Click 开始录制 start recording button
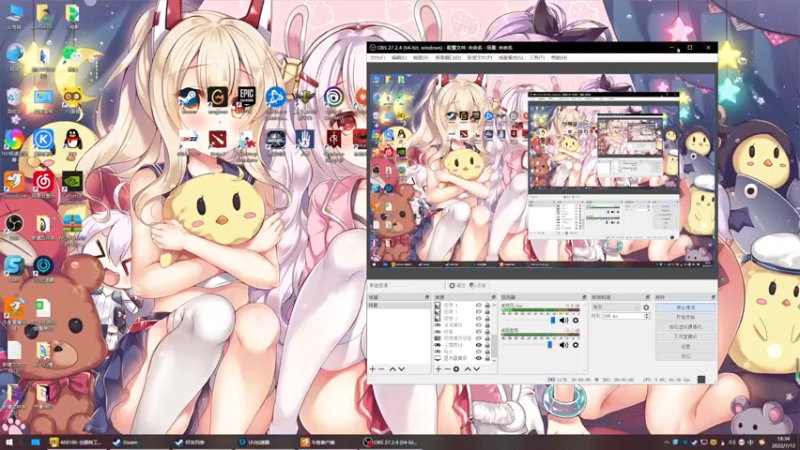The height and width of the screenshot is (450, 800). (x=685, y=317)
